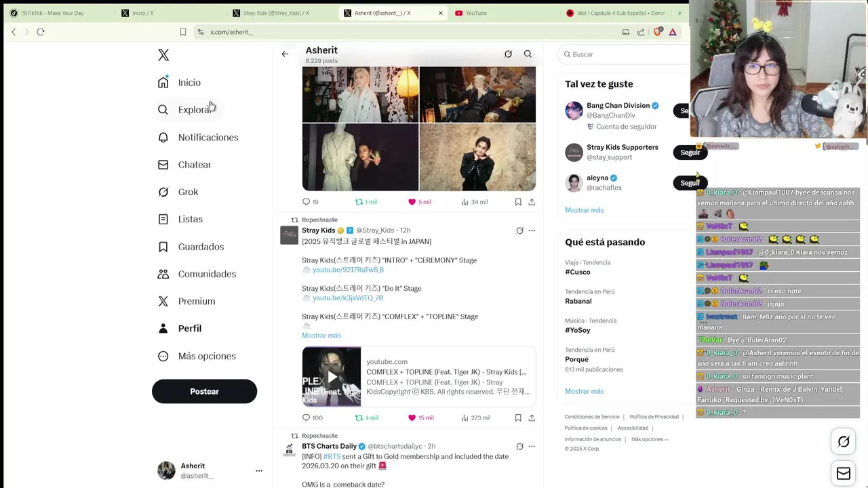Open Premium page
This screenshot has height=488, width=868.
(186, 301)
